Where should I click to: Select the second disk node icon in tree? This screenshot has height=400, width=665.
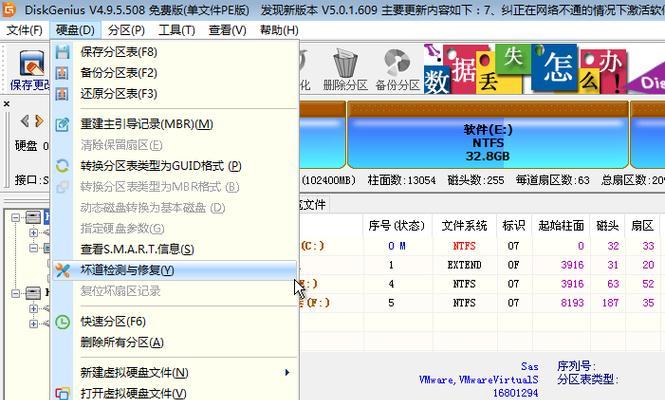(33, 293)
